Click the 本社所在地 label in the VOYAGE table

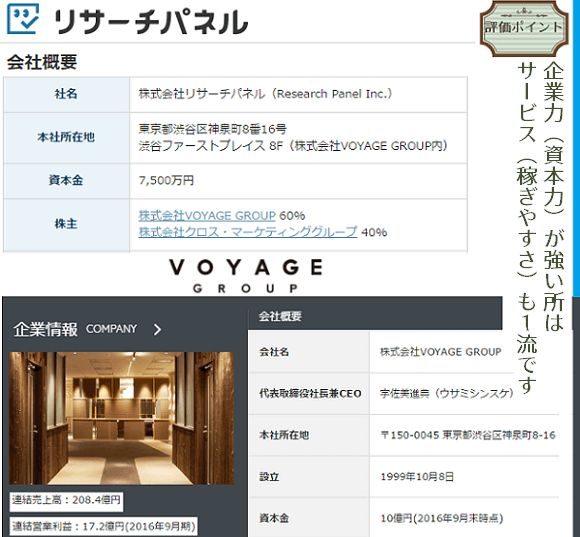(x=284, y=435)
